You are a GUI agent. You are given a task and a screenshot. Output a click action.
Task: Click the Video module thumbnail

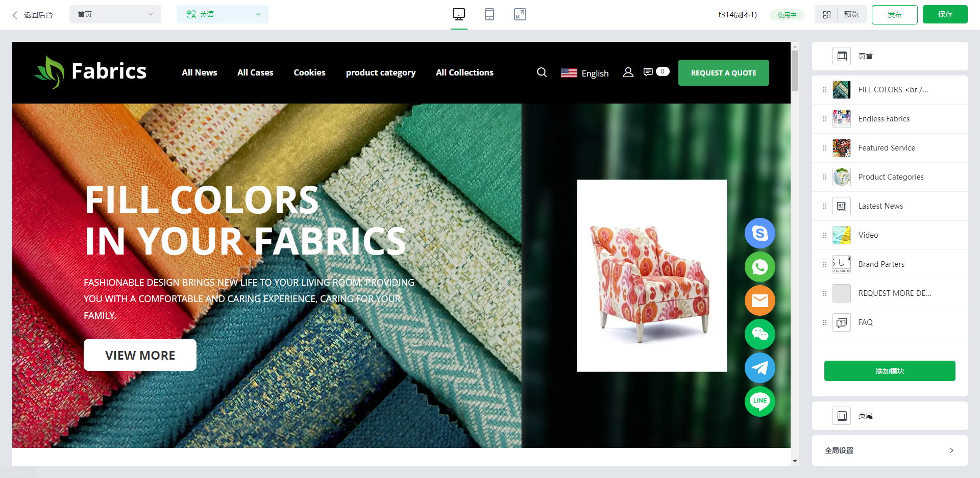click(x=842, y=235)
